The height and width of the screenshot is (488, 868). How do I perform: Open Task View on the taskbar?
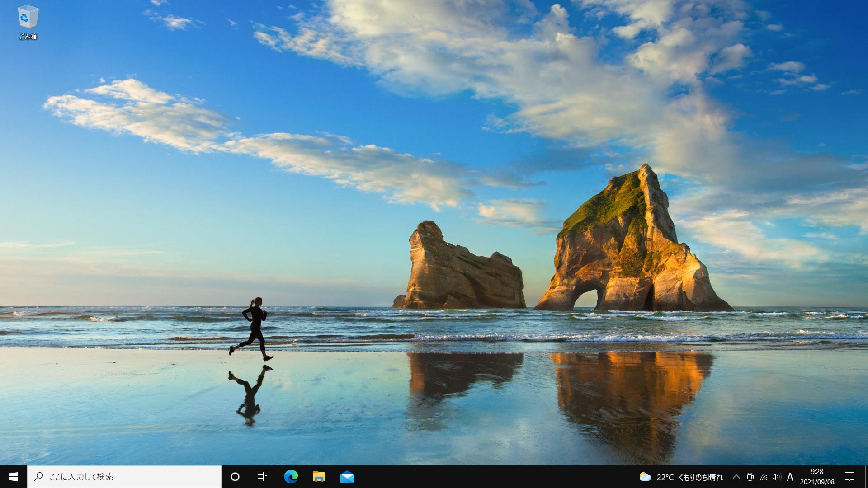[x=262, y=477]
